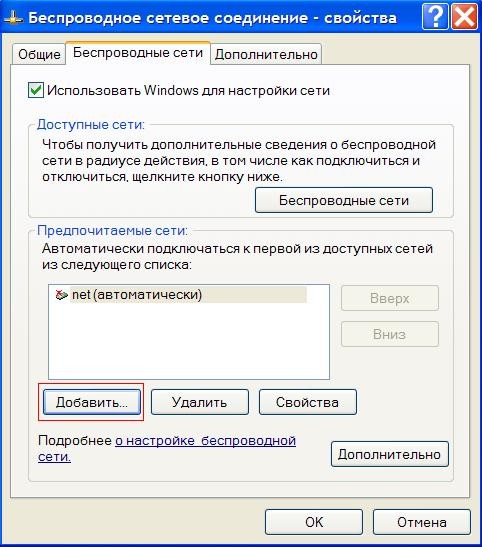Image resolution: width=482 pixels, height=547 pixels.
Task: Close the wireless connection properties dialog
Action: pyautogui.click(x=464, y=16)
